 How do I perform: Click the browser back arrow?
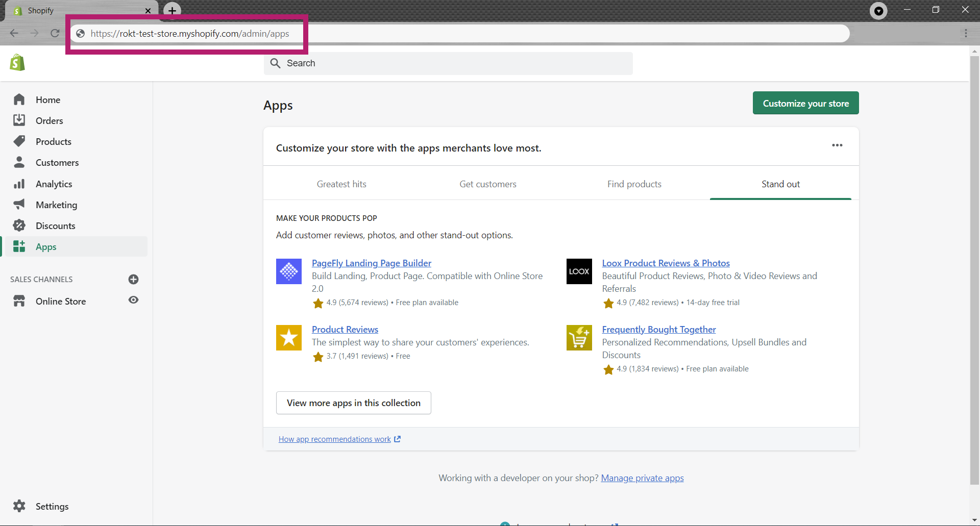pos(14,33)
